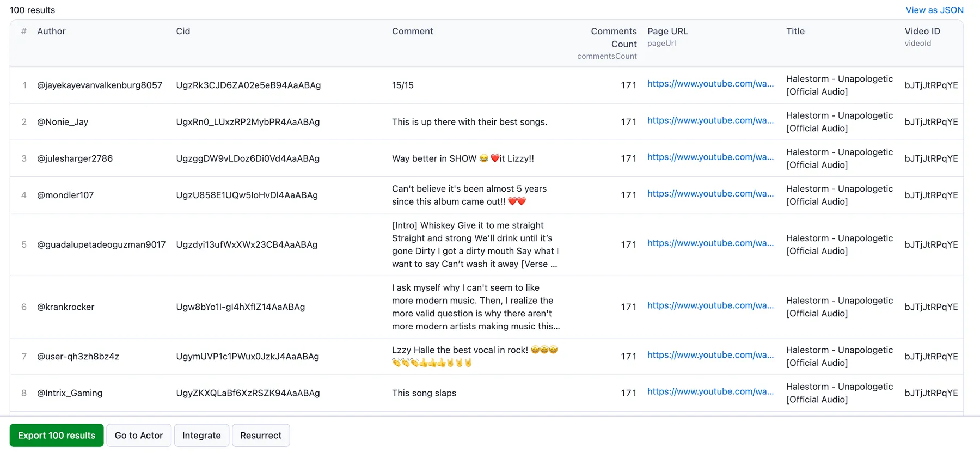This screenshot has height=453, width=980.
Task: Select the Cid UgymUVP1c1PWux0JzkJ4AaABAg
Action: (247, 357)
